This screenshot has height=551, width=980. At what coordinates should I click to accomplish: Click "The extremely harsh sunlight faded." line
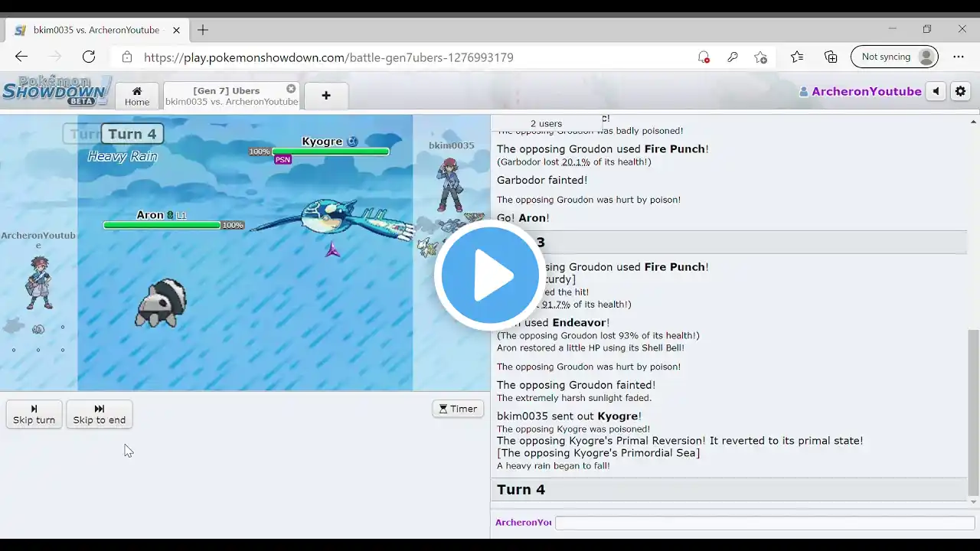(574, 398)
